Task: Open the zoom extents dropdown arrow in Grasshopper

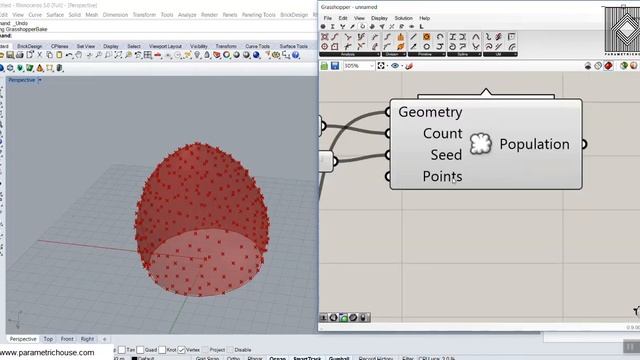Action: (387, 66)
